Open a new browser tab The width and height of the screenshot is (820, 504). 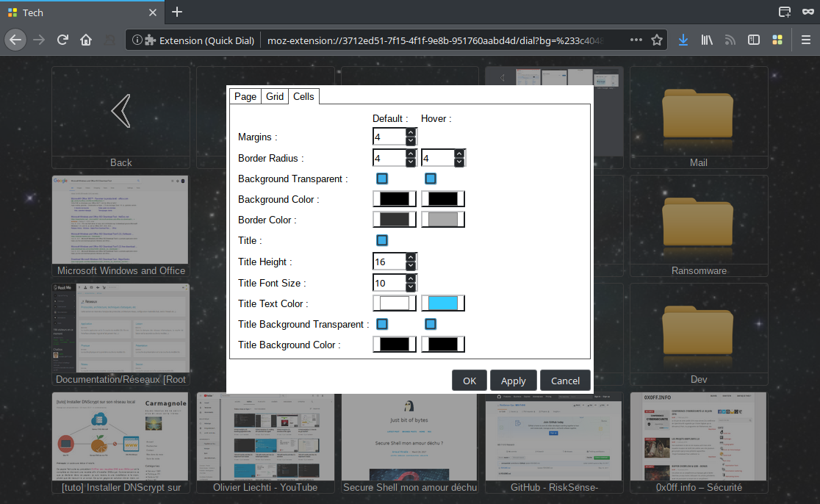click(x=177, y=12)
